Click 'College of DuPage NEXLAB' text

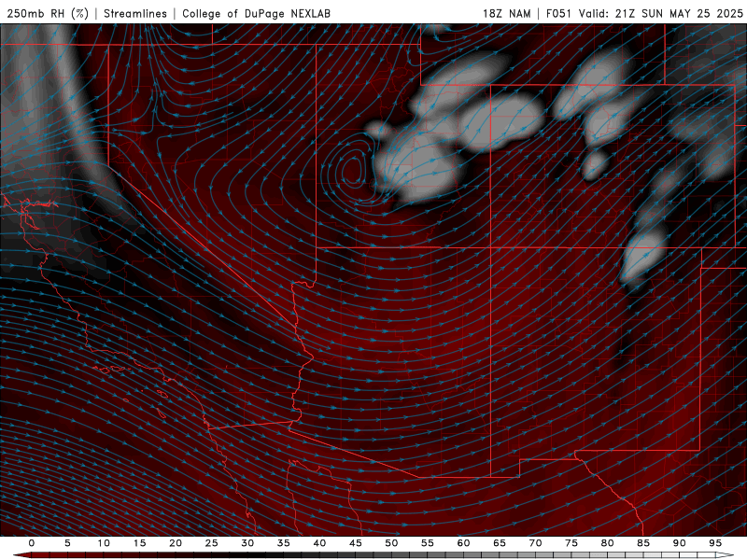coord(256,13)
